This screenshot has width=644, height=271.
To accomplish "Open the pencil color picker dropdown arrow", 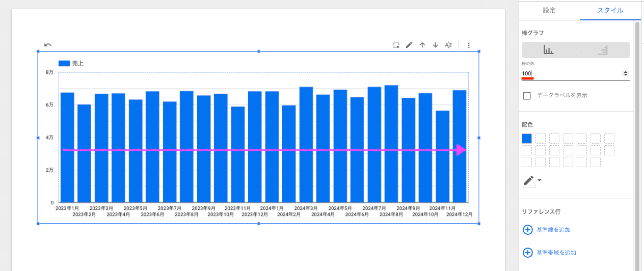I will click(x=540, y=180).
